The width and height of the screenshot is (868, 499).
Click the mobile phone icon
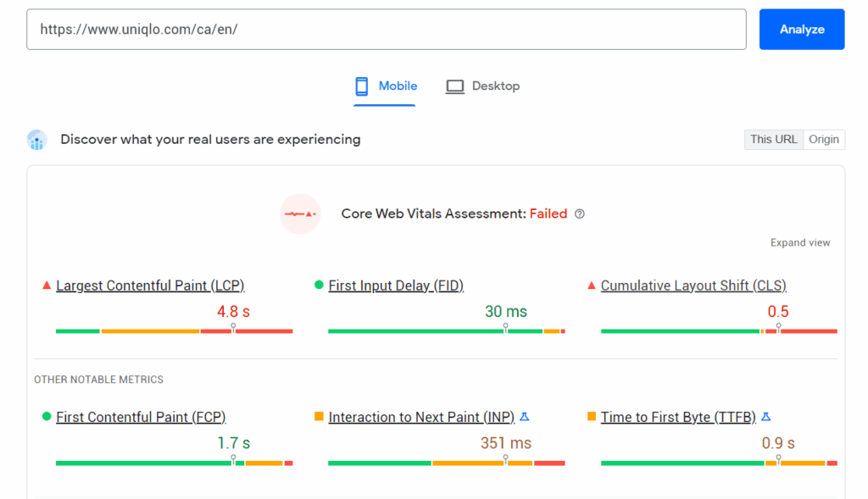coord(361,86)
